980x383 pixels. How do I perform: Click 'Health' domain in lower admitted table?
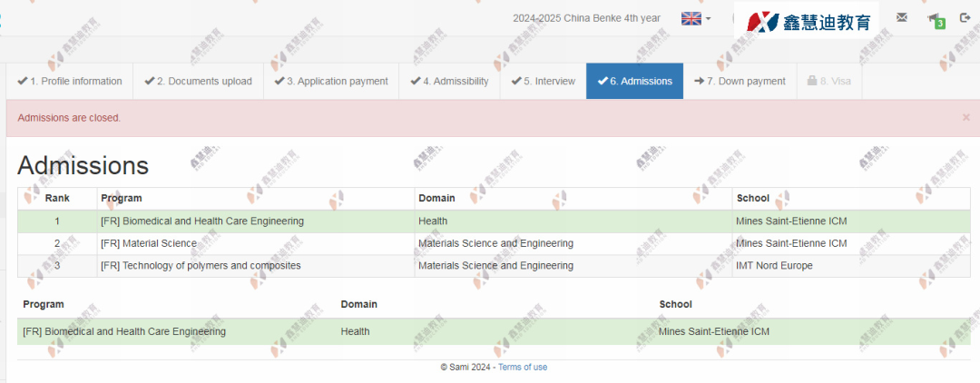tap(355, 331)
